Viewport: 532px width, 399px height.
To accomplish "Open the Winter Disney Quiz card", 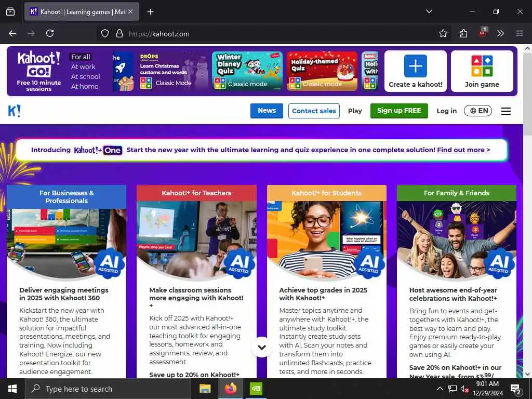I will coord(247,71).
